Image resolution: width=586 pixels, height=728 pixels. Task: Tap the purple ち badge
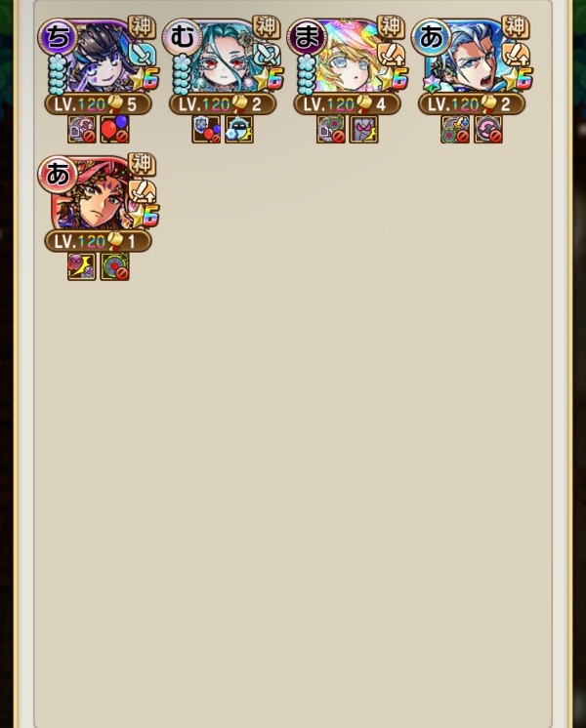(x=58, y=37)
